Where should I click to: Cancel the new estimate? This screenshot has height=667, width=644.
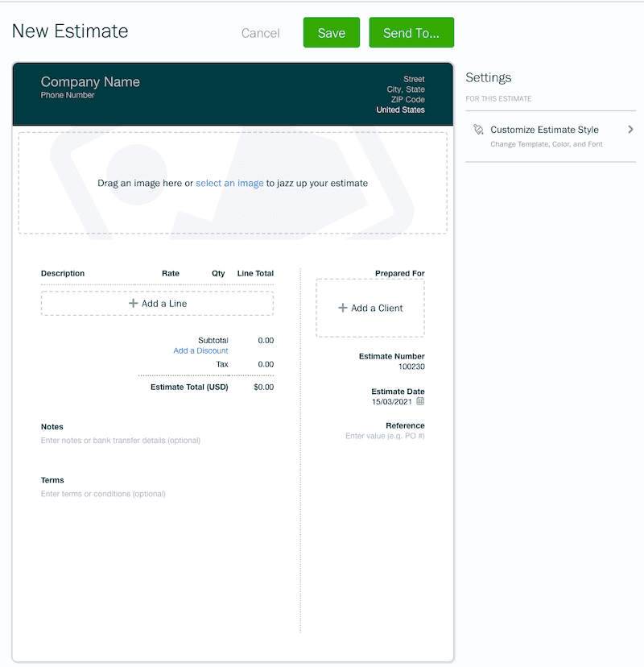click(261, 33)
